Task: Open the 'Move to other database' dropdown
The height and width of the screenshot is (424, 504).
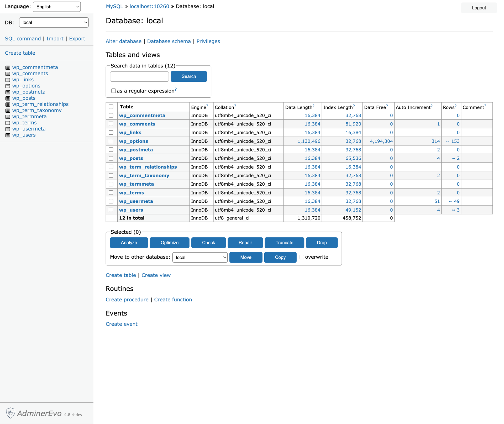Action: pos(200,257)
